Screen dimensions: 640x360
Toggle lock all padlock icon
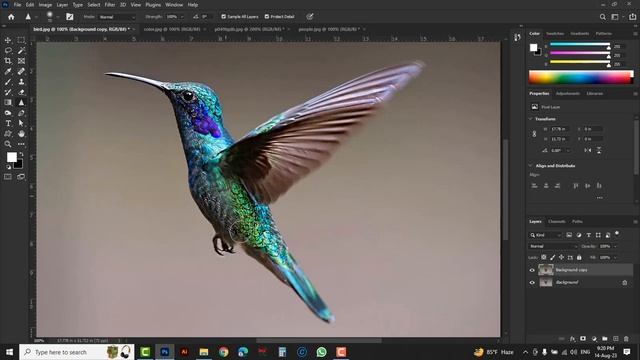pyautogui.click(x=579, y=257)
